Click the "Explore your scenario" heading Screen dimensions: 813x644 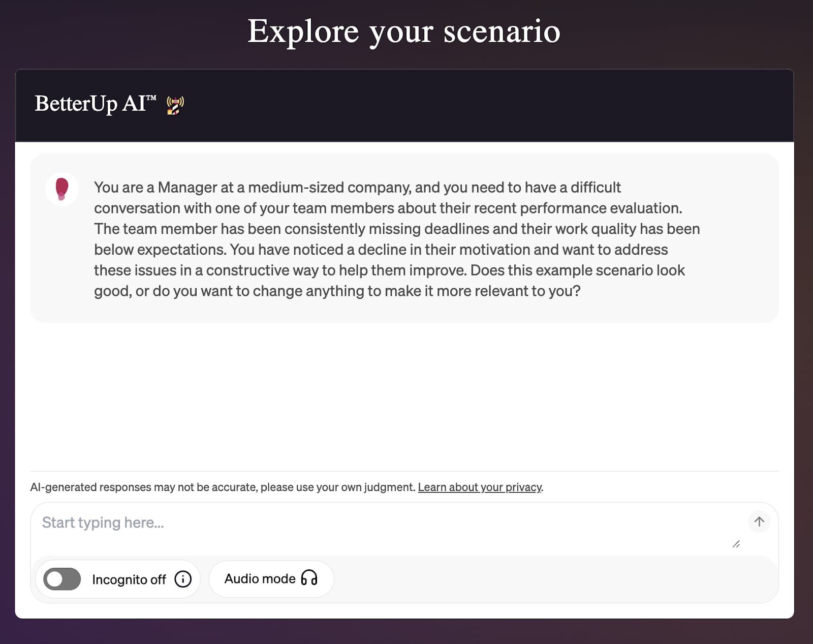point(404,32)
